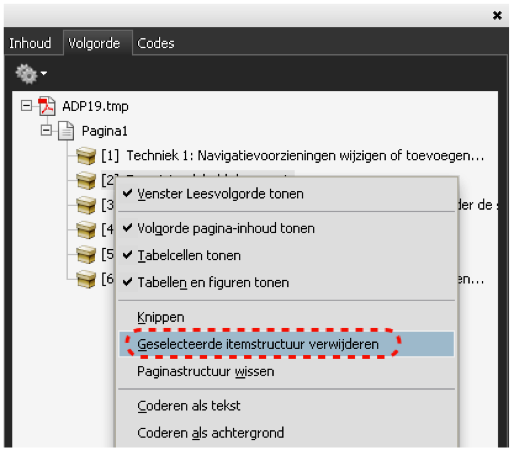Click the Pagina1 page icon

(x=66, y=131)
